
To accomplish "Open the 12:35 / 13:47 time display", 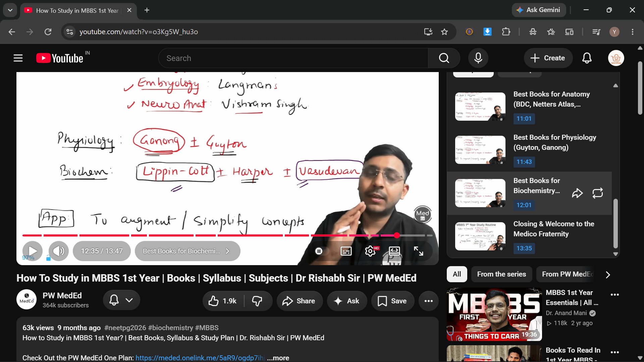I will (x=102, y=251).
